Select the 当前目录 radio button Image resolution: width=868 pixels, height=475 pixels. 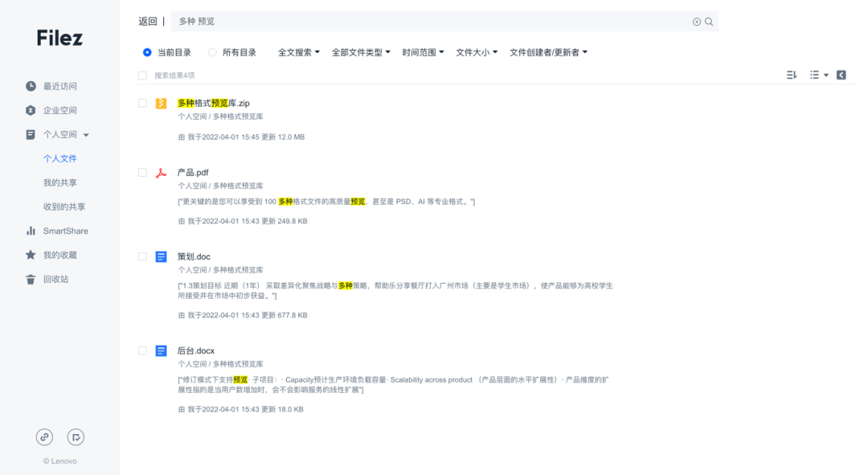146,53
